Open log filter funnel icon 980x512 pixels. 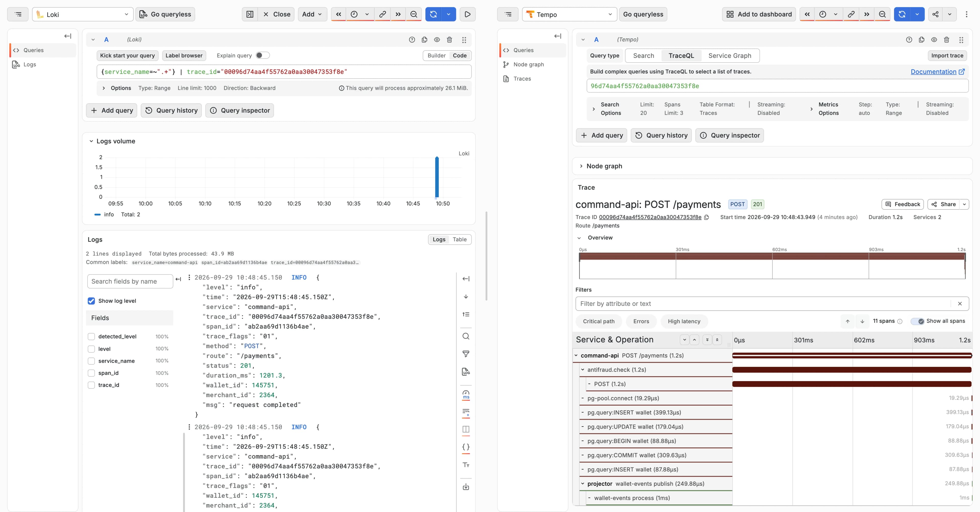point(466,354)
